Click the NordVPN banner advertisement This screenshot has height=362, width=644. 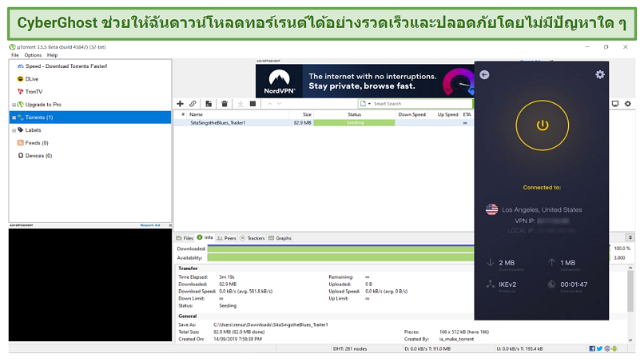pyautogui.click(x=364, y=81)
